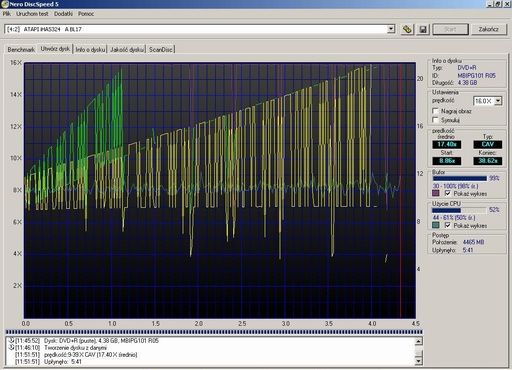This screenshot has height=370, width=512.
Task: Click the CAV type readout
Action: pos(488,144)
